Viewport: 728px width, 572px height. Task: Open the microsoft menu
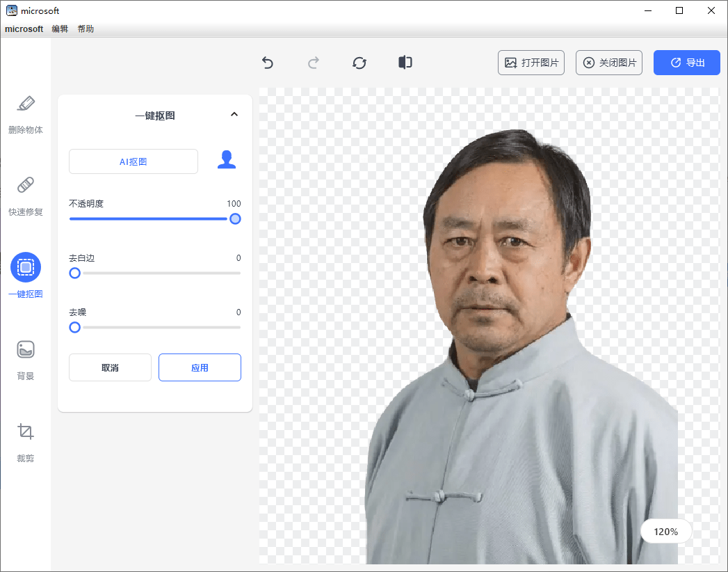click(x=24, y=29)
